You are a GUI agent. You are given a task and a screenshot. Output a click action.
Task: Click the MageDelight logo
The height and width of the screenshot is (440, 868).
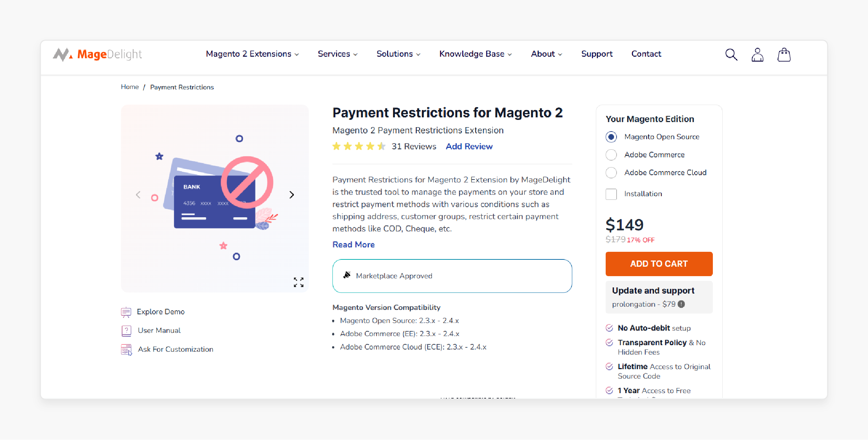97,55
